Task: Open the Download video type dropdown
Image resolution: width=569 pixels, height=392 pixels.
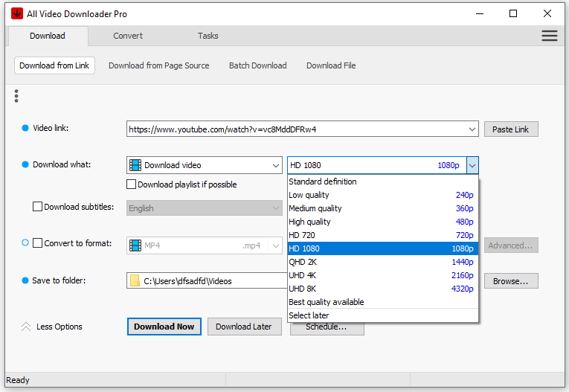Action: (276, 165)
